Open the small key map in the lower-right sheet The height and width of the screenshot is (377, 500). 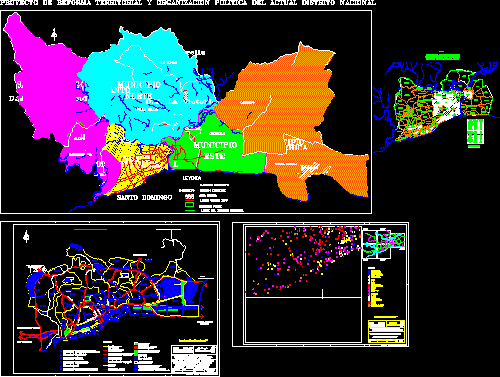pyautogui.click(x=384, y=244)
